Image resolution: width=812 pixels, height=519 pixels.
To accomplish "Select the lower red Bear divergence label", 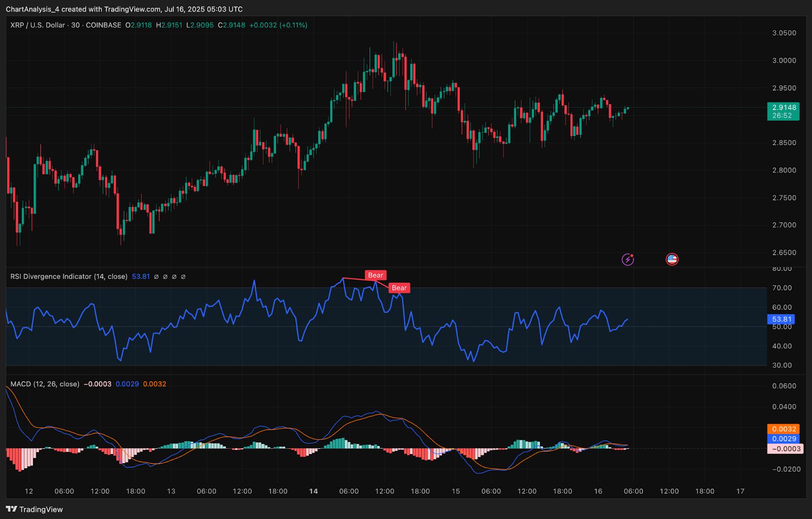I will click(399, 288).
